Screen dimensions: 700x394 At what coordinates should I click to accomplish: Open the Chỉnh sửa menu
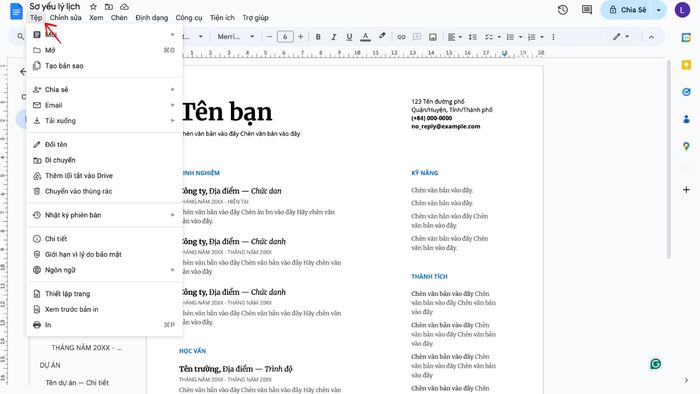66,17
